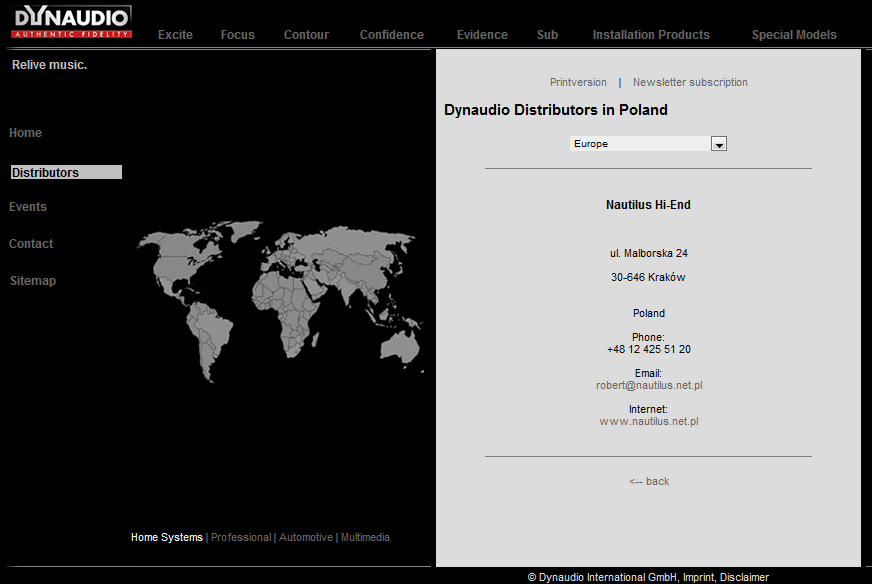The height and width of the screenshot is (584, 872).
Task: Select the Europe region combo box
Action: [648, 144]
